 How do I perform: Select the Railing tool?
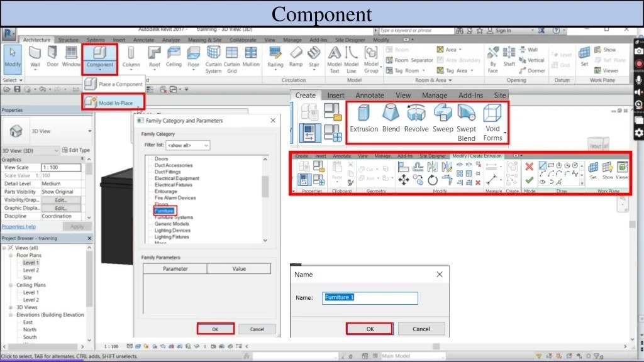coord(275,57)
